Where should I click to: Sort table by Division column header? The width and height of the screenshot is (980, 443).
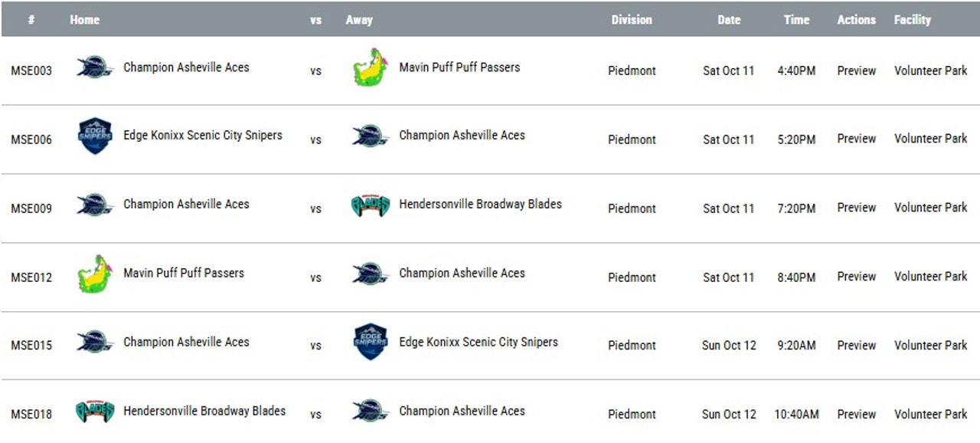631,20
